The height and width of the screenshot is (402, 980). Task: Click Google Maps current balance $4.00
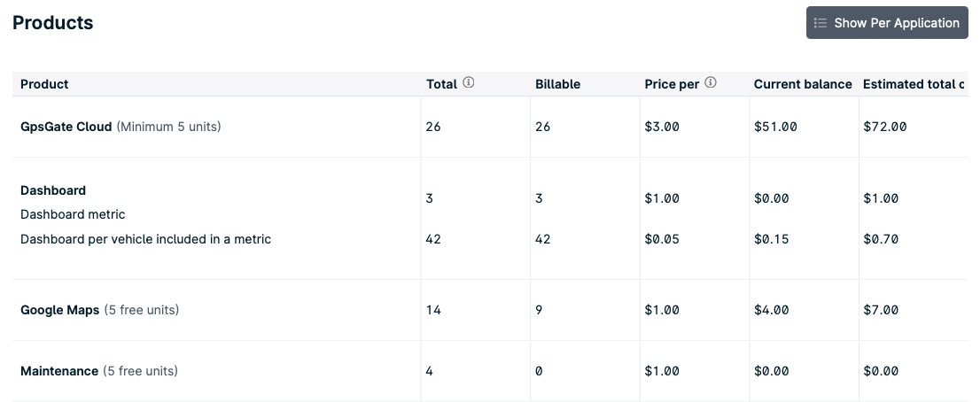coord(771,310)
